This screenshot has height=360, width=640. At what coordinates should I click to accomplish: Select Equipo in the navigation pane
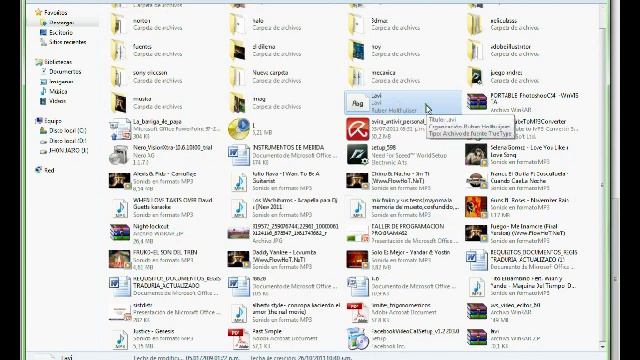[53, 121]
